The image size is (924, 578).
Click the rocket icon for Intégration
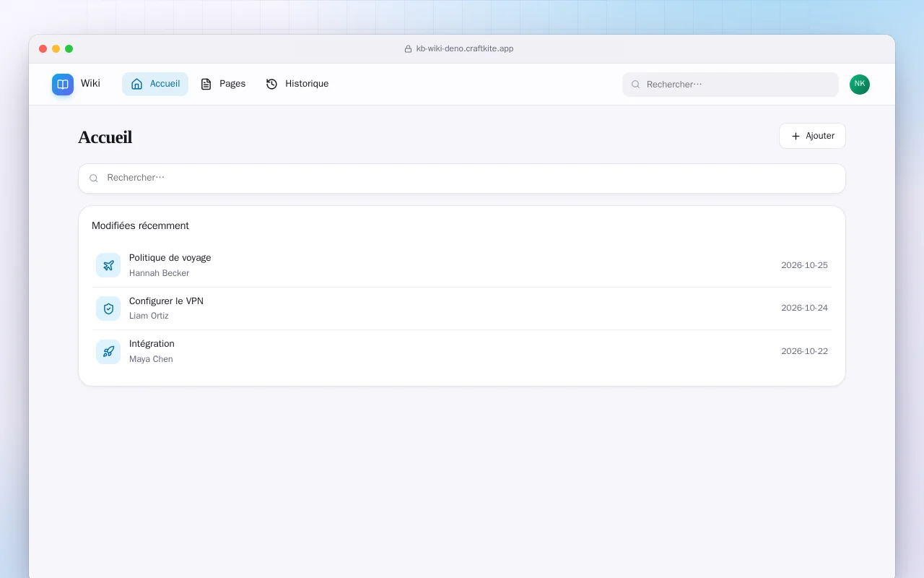(108, 352)
